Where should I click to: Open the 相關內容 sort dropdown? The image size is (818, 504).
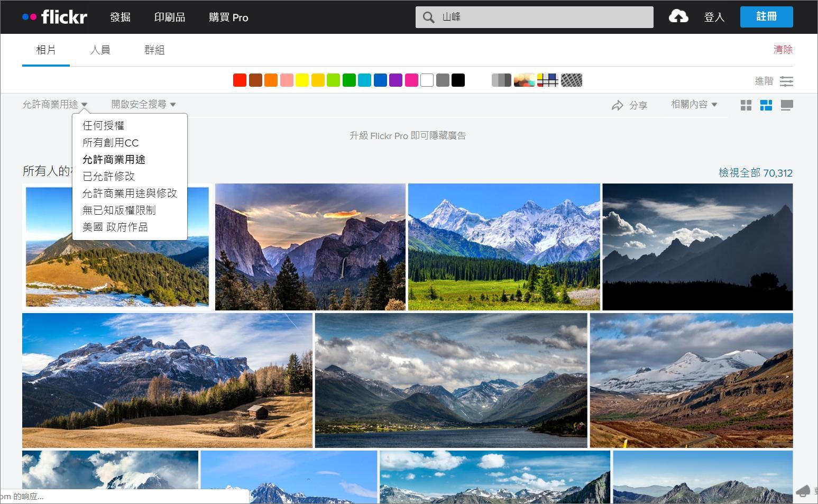point(694,105)
